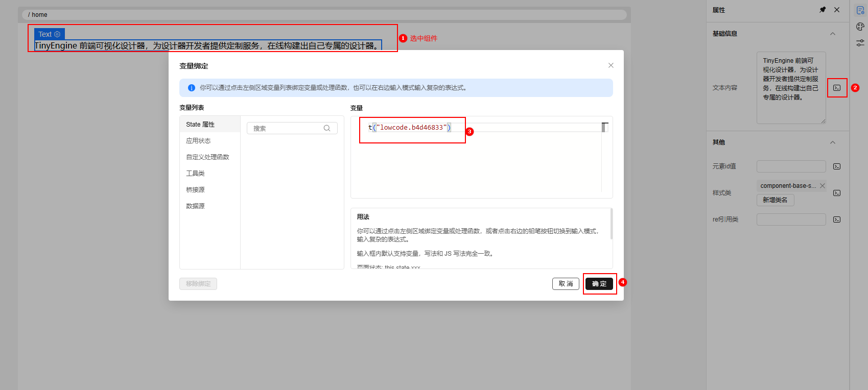This screenshot has width=868, height=390.
Task: Collapse the 其他 section
Action: click(833, 142)
